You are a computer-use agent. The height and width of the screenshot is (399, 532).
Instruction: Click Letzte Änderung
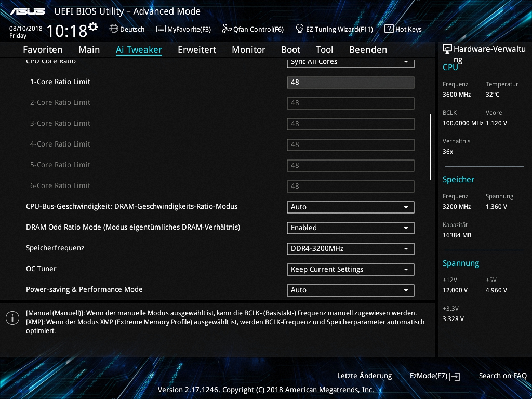pyautogui.click(x=364, y=376)
